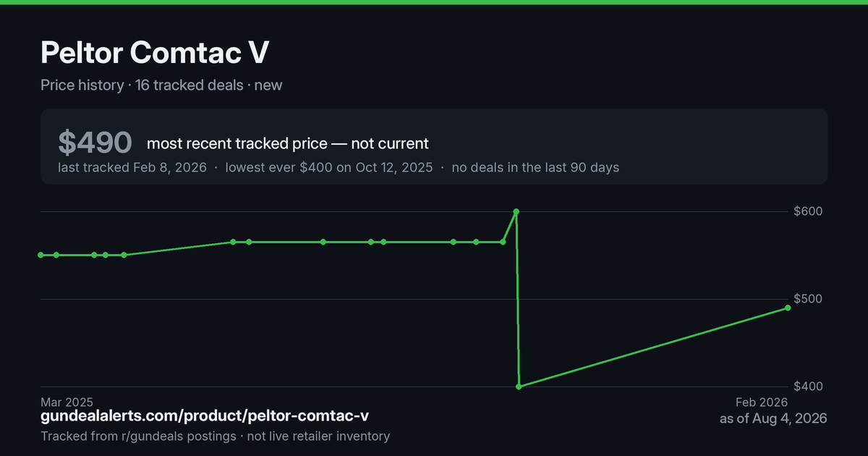868x456 pixels.
Task: Click the Peltor Comtac V title
Action: [x=156, y=51]
